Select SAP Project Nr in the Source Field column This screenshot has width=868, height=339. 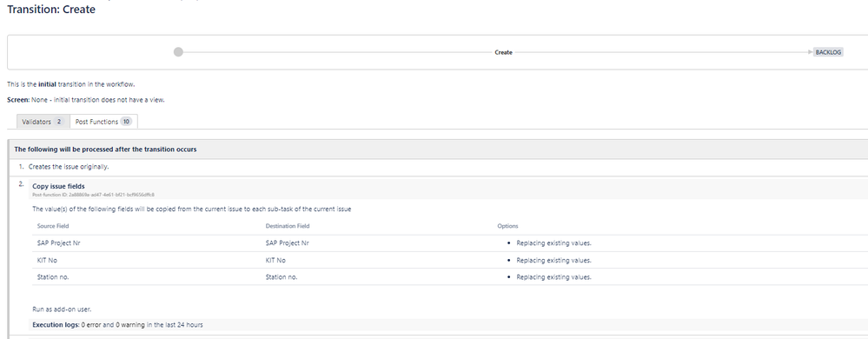click(59, 243)
